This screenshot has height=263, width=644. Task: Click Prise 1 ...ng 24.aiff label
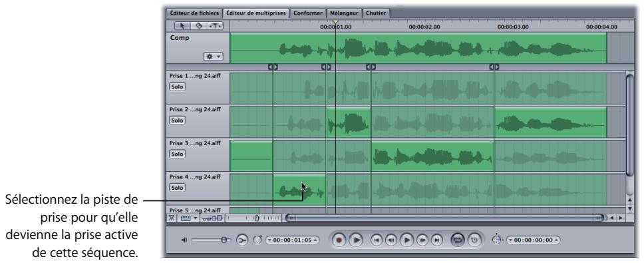[195, 76]
